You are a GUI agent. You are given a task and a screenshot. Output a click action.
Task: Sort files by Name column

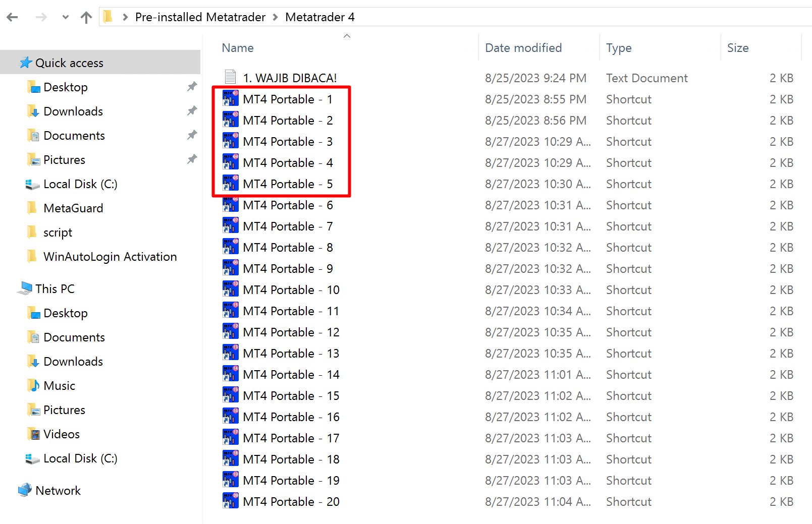point(238,48)
